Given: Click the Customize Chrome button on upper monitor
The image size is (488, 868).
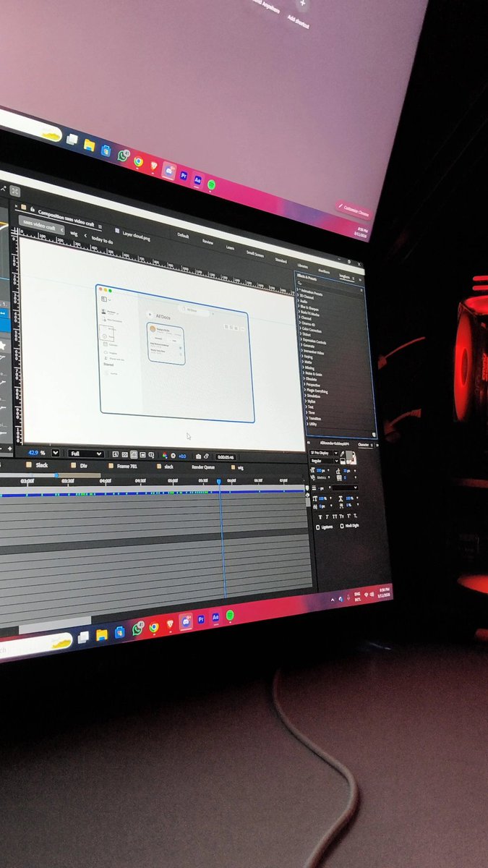Looking at the screenshot, I should click(x=356, y=210).
